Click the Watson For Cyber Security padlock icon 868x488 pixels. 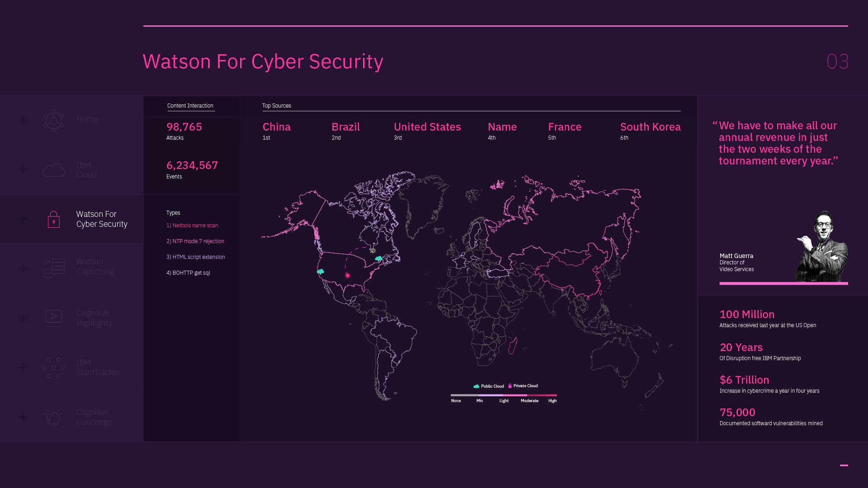(x=54, y=220)
